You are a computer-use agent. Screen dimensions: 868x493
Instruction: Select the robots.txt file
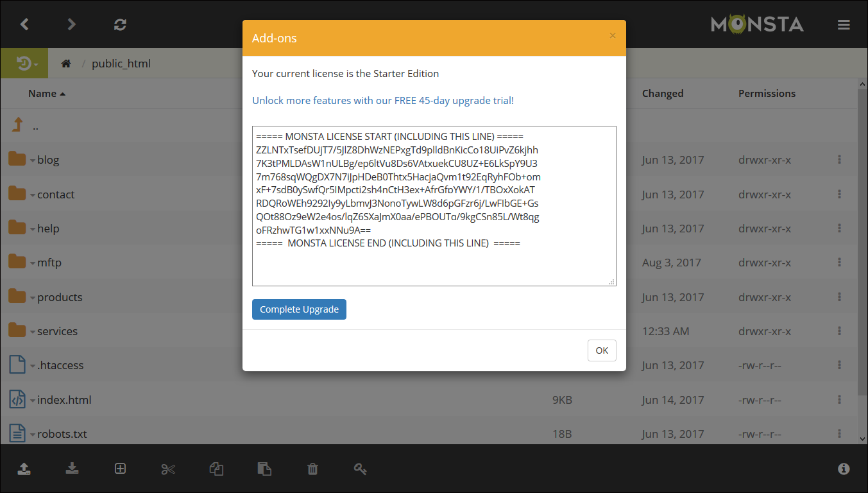[62, 434]
